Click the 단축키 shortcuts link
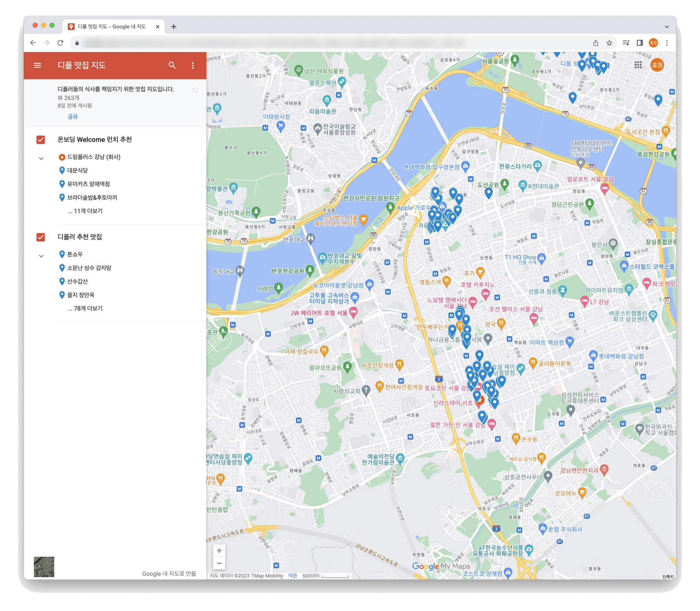This screenshot has height=611, width=700. [x=668, y=576]
